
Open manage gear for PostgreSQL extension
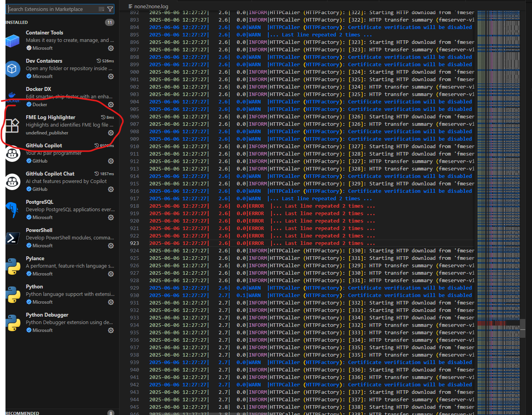[111, 217]
